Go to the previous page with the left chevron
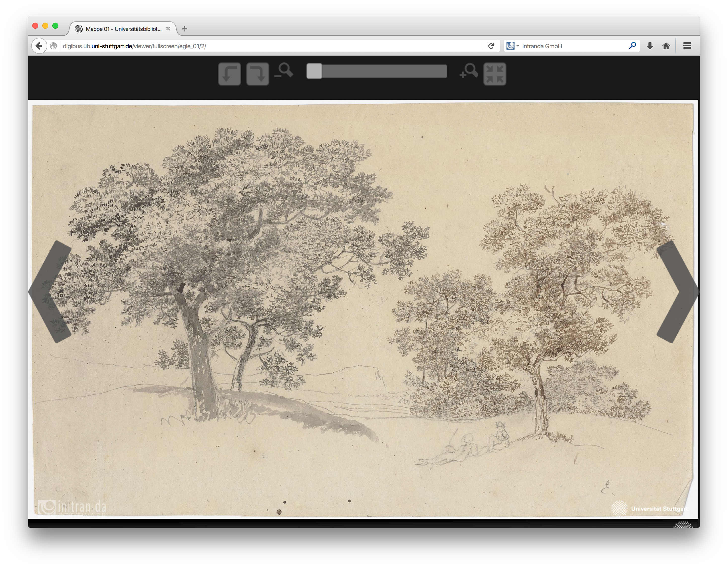The height and width of the screenshot is (568, 728). pyautogui.click(x=50, y=292)
